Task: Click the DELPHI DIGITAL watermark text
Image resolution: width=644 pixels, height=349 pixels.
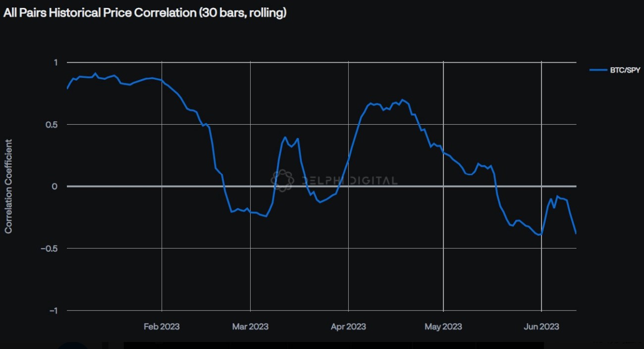Action: coord(349,181)
